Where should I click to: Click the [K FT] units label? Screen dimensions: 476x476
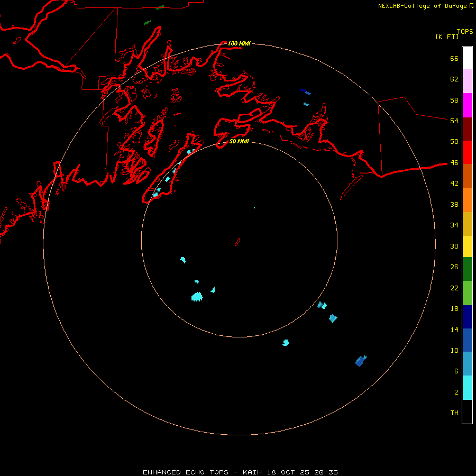447,36
